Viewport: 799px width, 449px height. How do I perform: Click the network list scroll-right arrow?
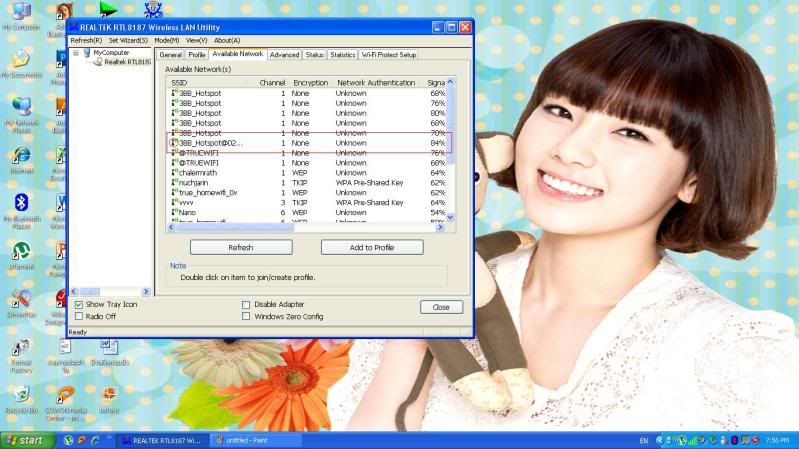440,227
